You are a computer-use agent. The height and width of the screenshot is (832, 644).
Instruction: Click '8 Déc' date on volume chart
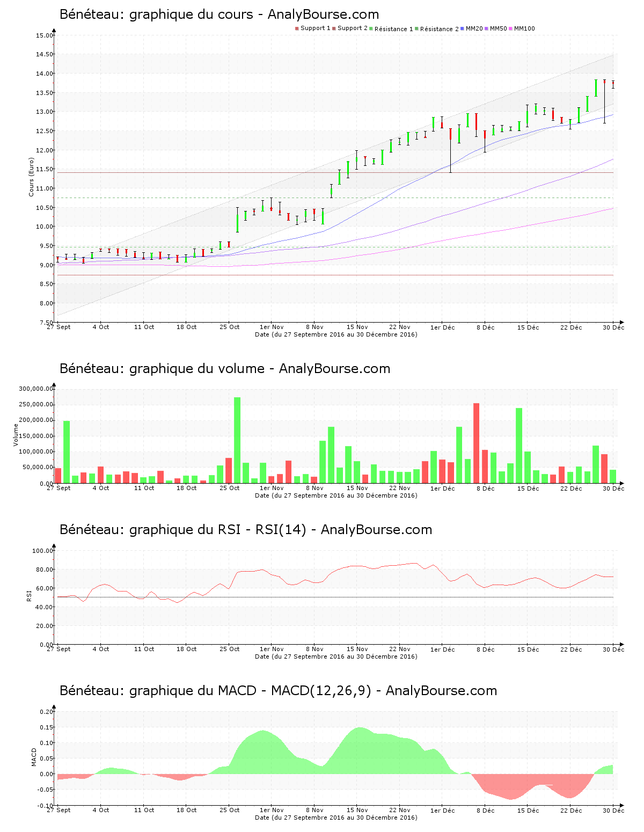click(485, 488)
